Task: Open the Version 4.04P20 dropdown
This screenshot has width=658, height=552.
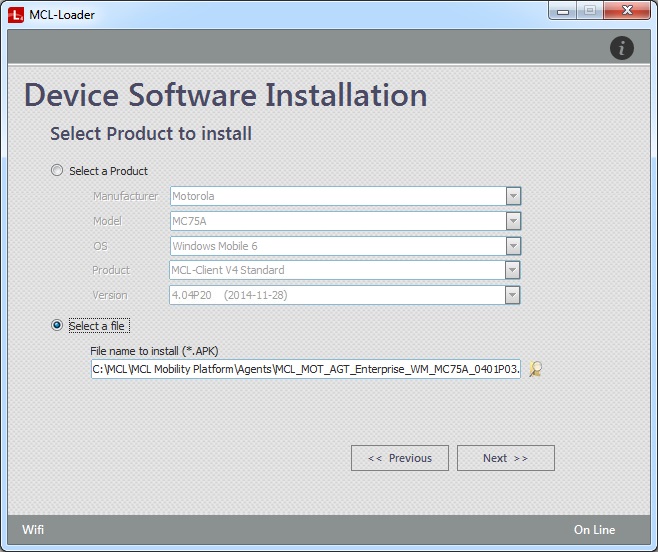Action: [513, 295]
